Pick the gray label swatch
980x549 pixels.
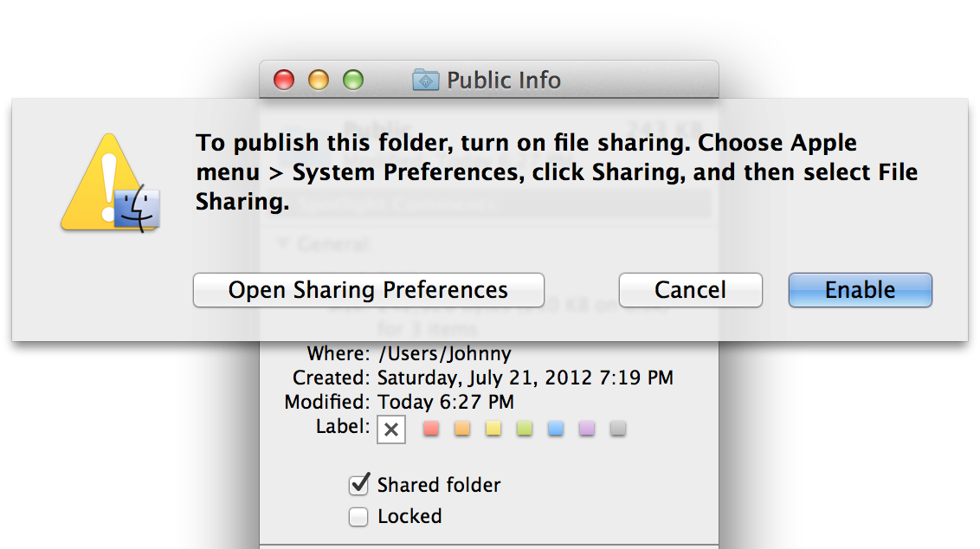click(618, 429)
